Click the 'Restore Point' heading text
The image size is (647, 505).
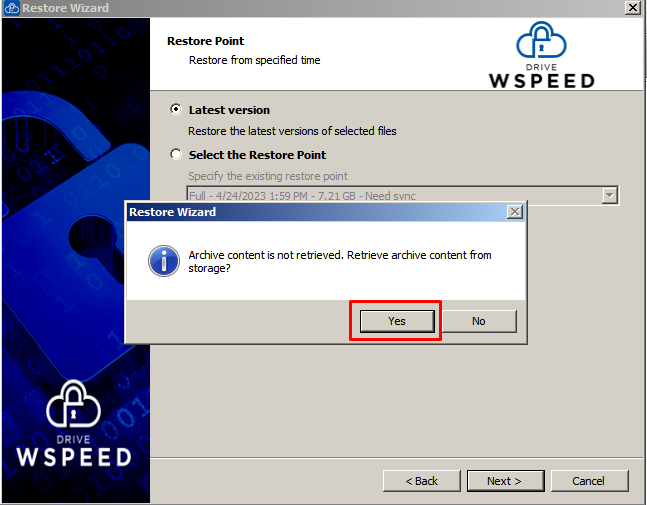(x=205, y=41)
